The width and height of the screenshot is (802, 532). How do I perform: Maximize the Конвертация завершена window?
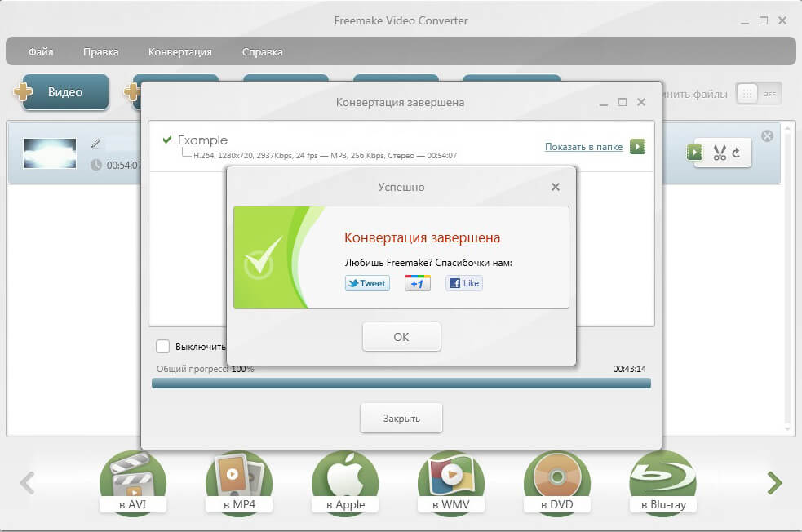623,102
